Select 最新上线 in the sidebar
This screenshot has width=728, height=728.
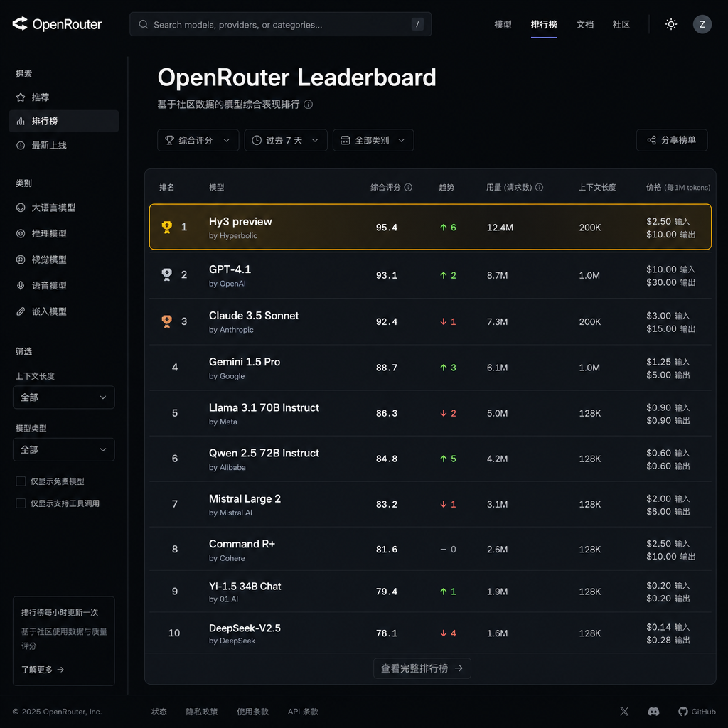pos(63,145)
